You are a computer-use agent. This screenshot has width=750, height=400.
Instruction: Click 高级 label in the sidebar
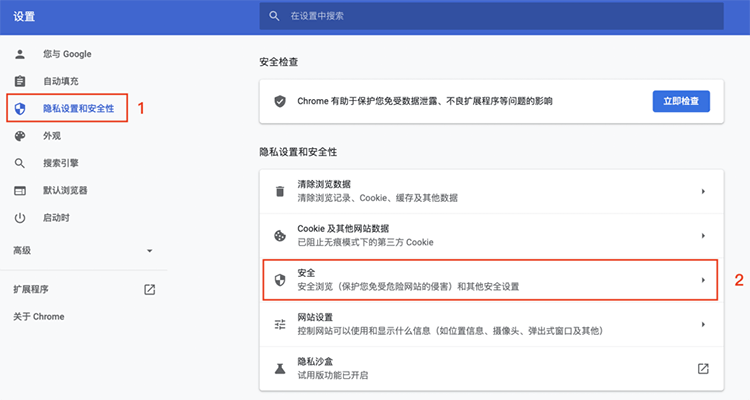22,251
